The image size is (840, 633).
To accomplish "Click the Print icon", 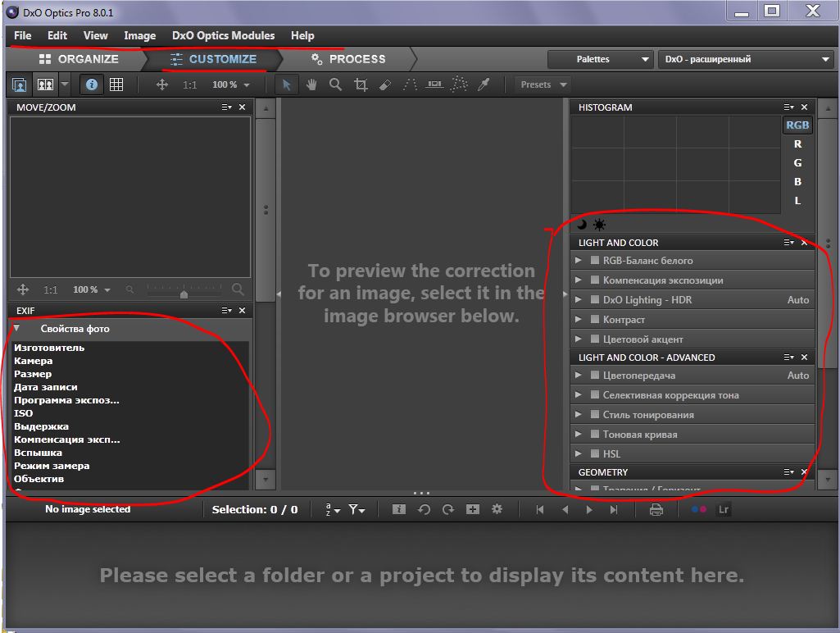I will 656,509.
